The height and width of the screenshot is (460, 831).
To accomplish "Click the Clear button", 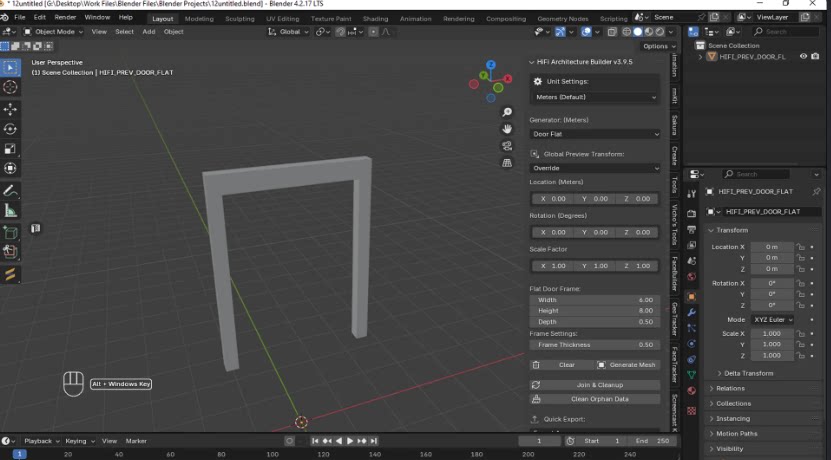I will (x=562, y=365).
